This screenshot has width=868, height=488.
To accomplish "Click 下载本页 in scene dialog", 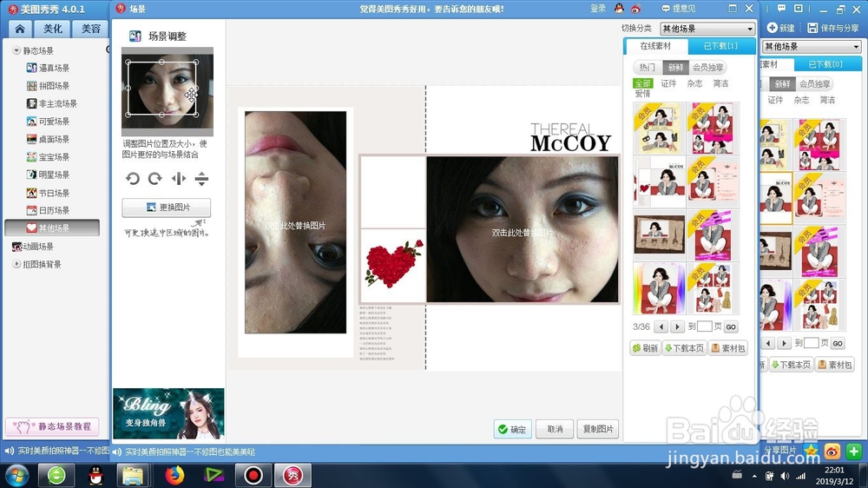I will click(x=684, y=348).
